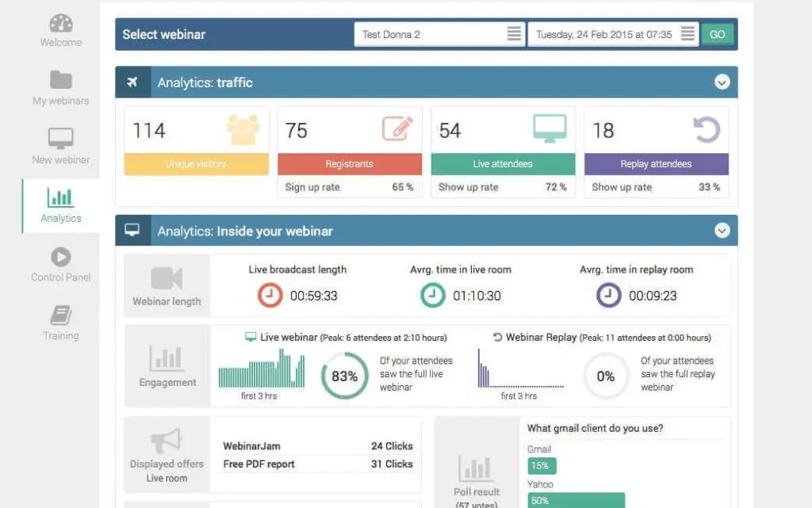The width and height of the screenshot is (812, 508).
Task: Click the poll question about gmail client
Action: pos(595,428)
